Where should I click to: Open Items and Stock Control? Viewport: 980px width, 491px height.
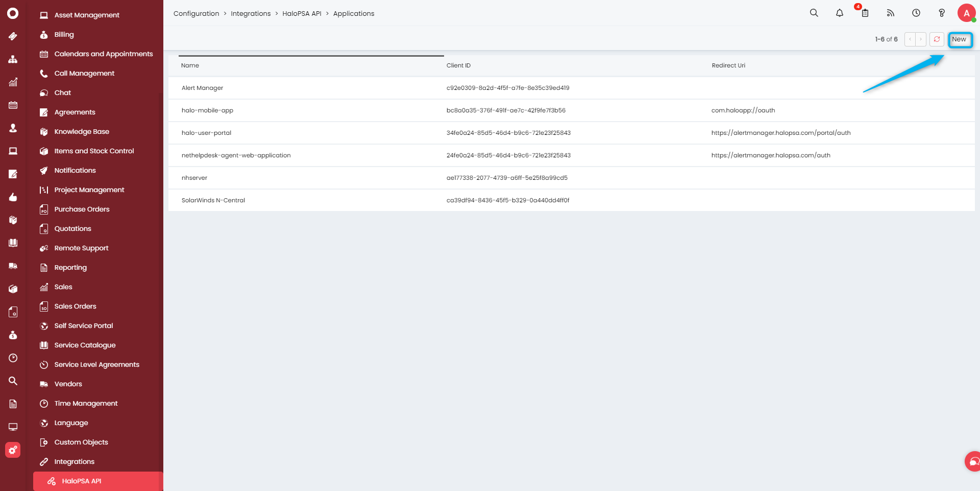pos(94,151)
